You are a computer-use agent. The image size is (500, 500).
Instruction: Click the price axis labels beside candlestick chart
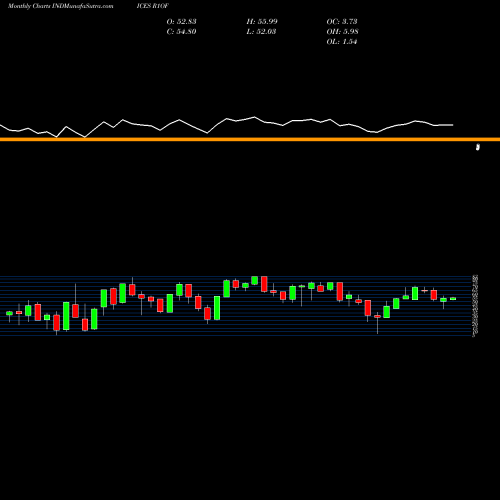475,305
